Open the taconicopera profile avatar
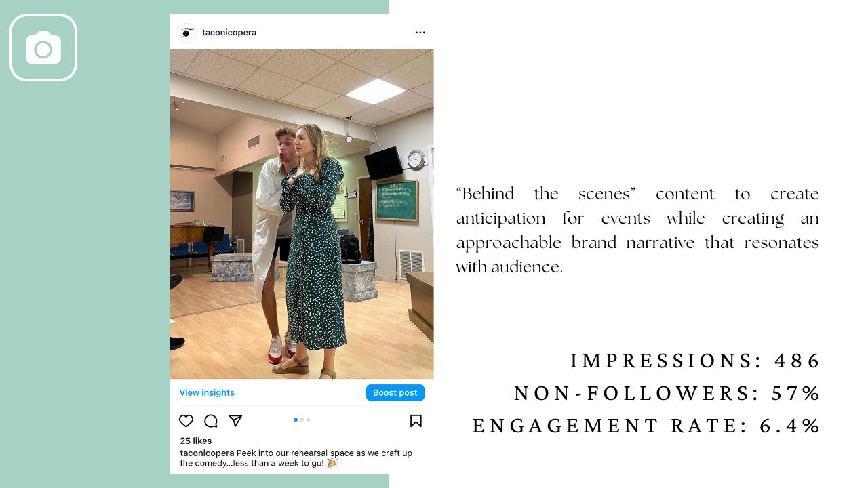The height and width of the screenshot is (488, 868). (x=186, y=33)
